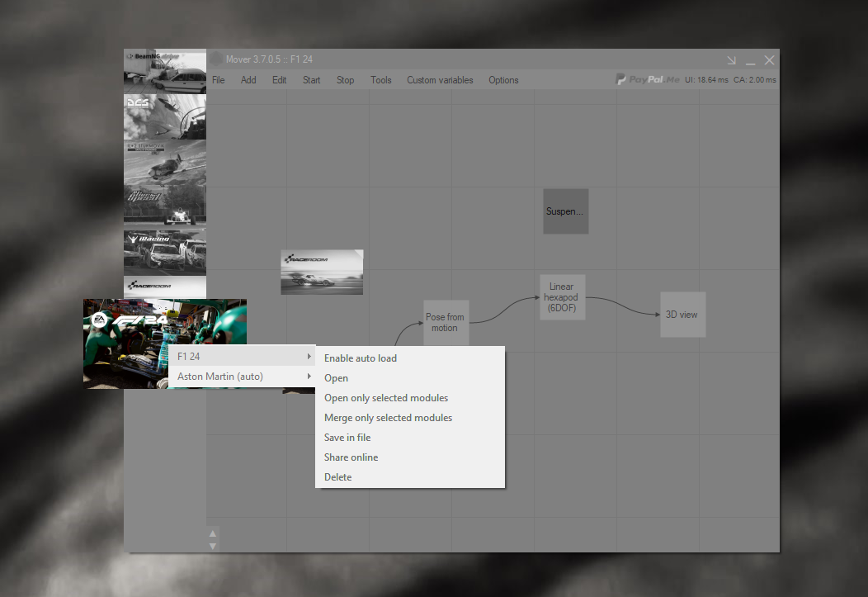This screenshot has height=597, width=868.
Task: Expand the F1 24 submenu entry
Action: (x=242, y=356)
